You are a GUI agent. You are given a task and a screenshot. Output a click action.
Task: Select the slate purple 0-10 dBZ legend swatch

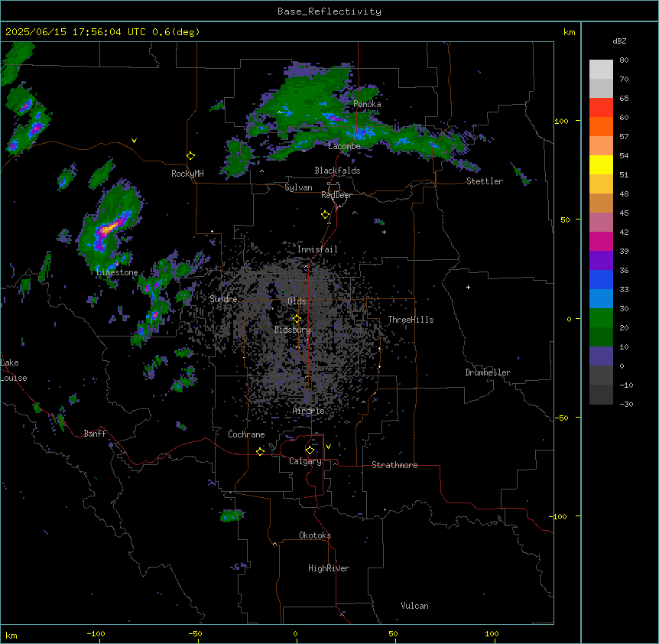[x=601, y=356]
